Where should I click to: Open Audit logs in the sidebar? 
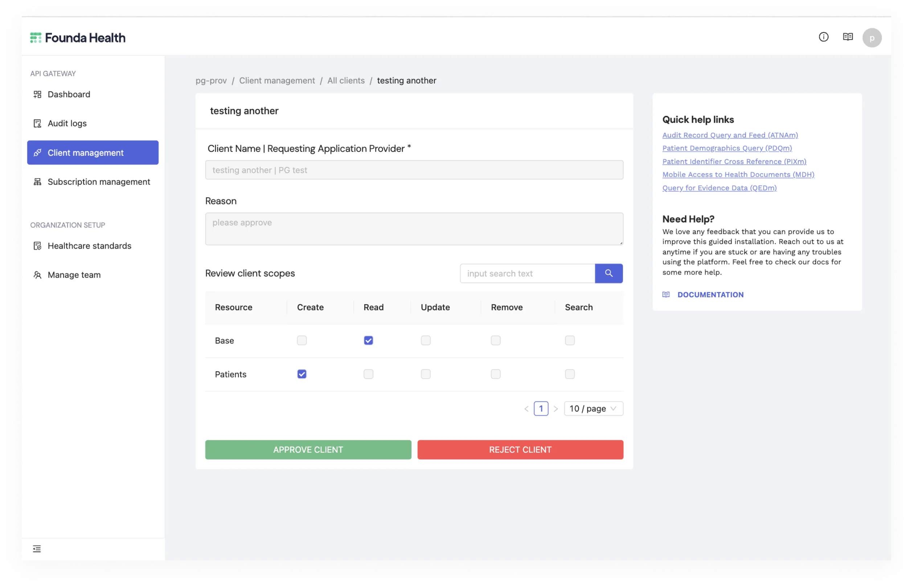(93, 123)
